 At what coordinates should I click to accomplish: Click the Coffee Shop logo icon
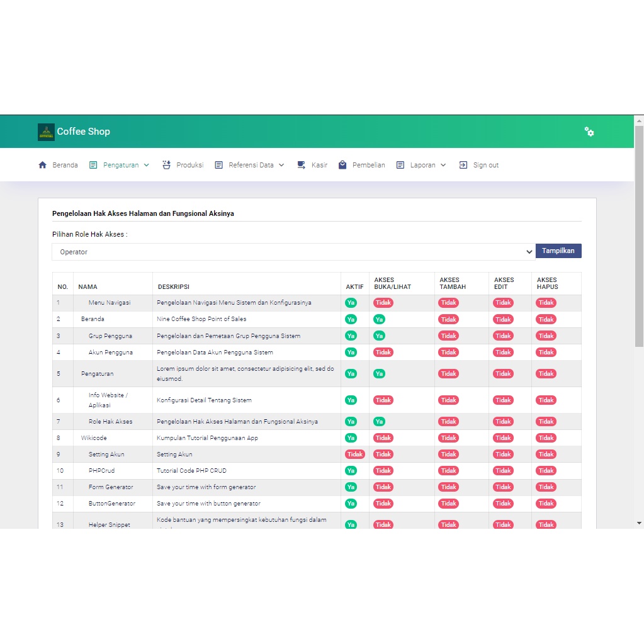46,132
